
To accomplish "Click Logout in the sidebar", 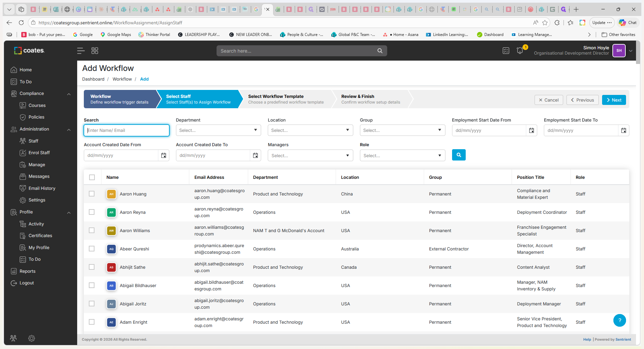I will (27, 283).
